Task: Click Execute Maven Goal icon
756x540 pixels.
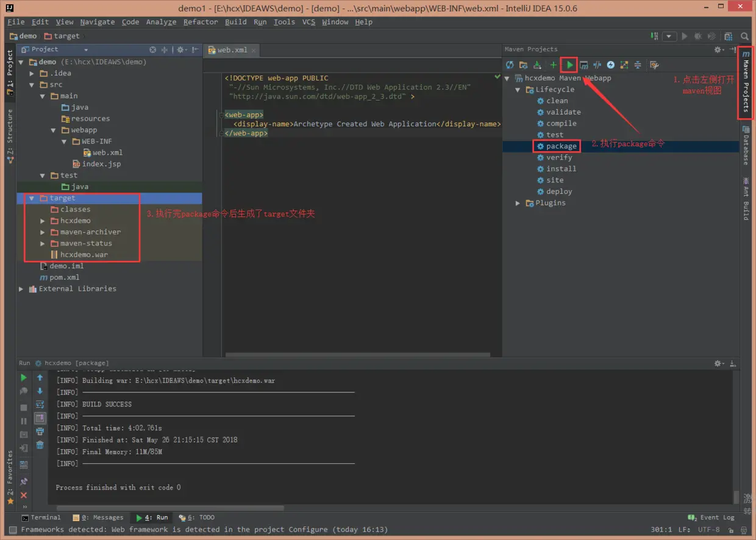Action: coord(583,65)
